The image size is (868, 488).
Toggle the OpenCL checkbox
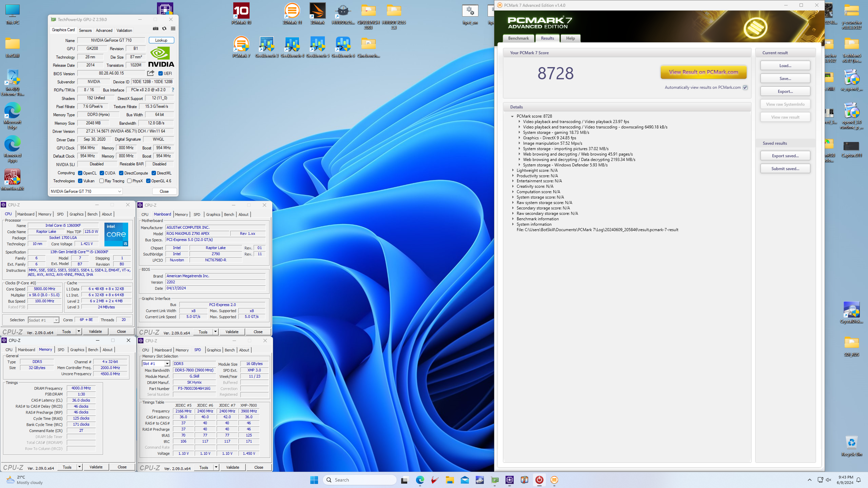point(80,173)
